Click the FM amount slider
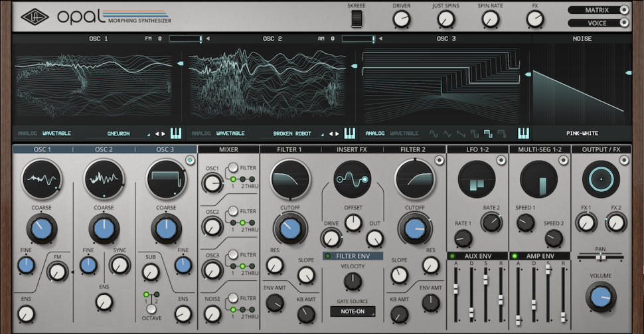This screenshot has width=644, height=334. [185, 39]
